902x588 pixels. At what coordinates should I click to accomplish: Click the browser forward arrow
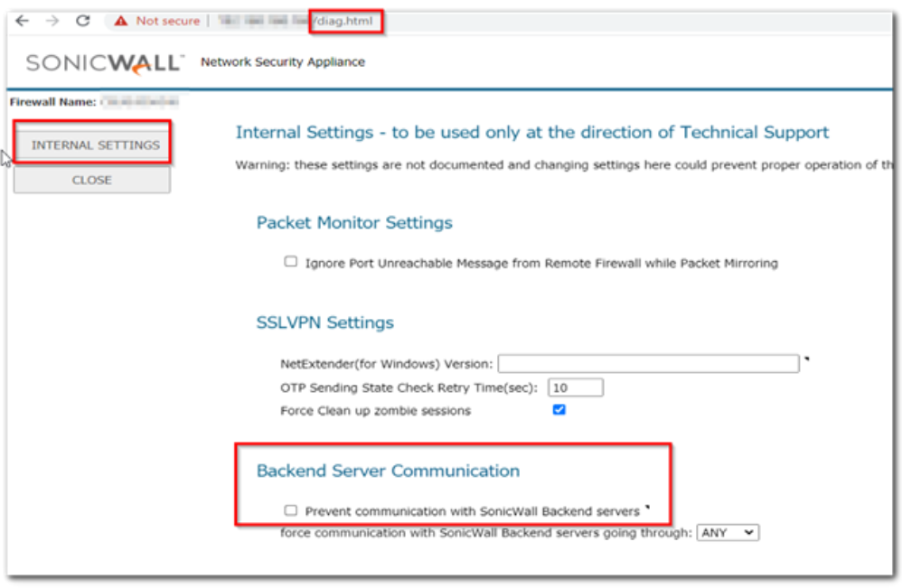[52, 22]
